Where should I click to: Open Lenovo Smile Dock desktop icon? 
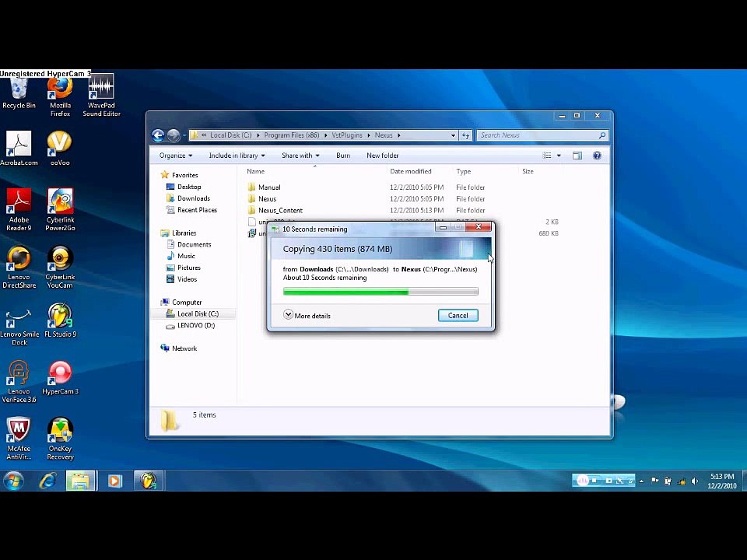[19, 325]
